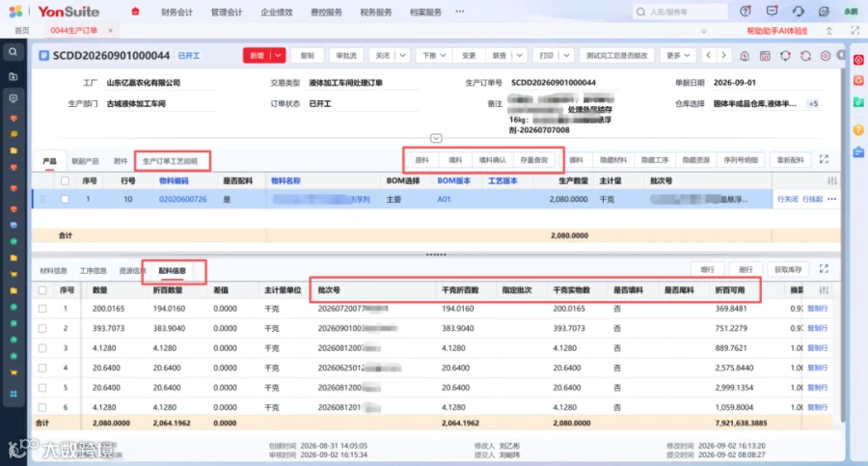Select checkbox for ingredient row 3
The image size is (868, 466).
42,348
